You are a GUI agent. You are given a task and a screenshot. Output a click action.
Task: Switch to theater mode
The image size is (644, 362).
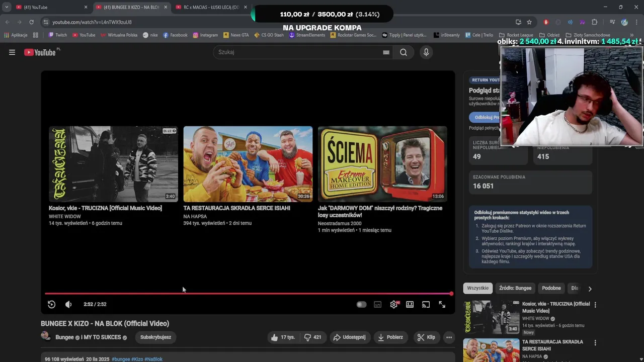pos(410,304)
